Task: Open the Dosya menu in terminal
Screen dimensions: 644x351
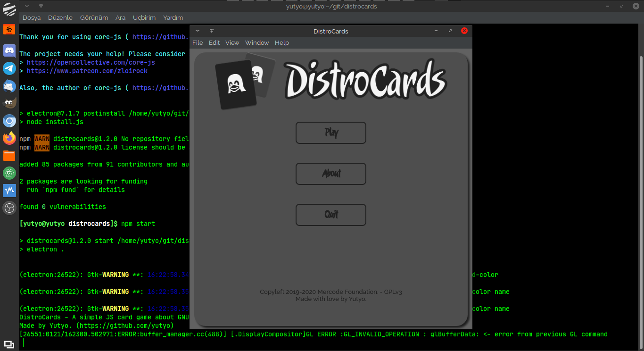Action: coord(32,17)
